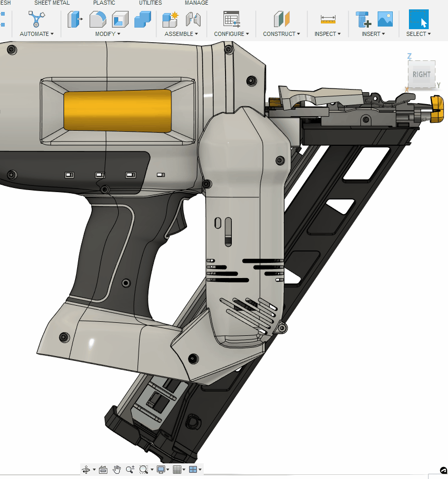Open the Orbit type dropdown arrow
This screenshot has width=448, height=479.
pos(94,470)
